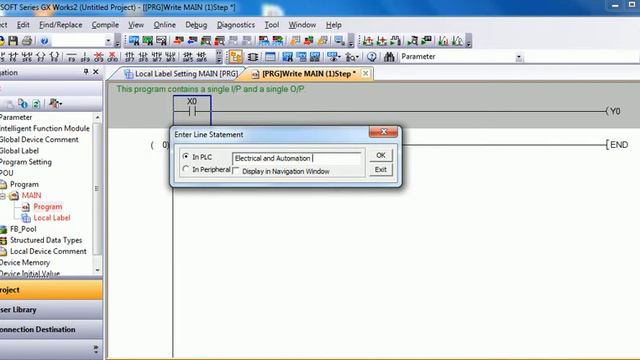Viewport: 640px width, 360px height.
Task: Select the In PLC radio button
Action: (186, 156)
